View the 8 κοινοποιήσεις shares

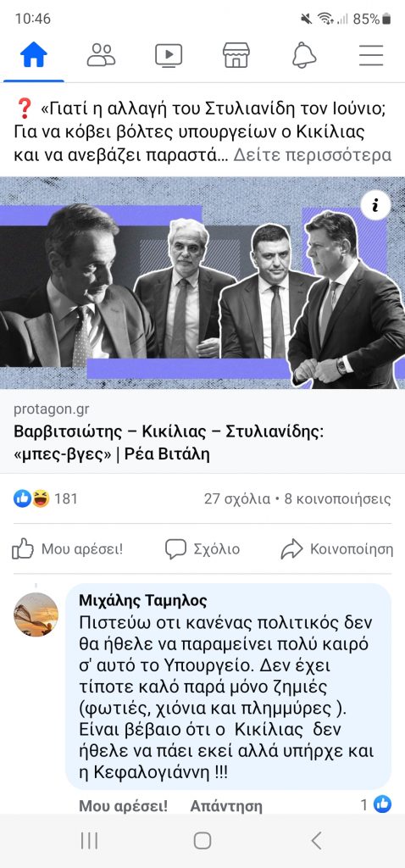click(337, 498)
